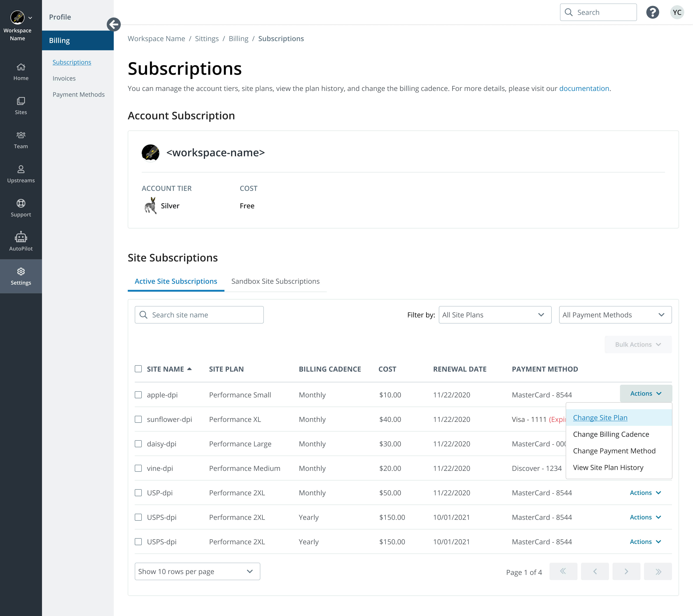Follow the documentation link
Viewport: 693px width, 616px height.
click(584, 89)
